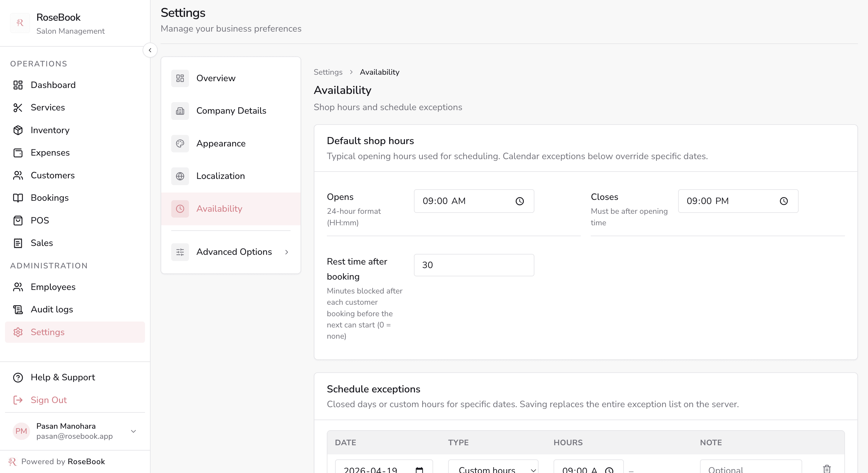Click the Services scissors icon
The height and width of the screenshot is (473, 868).
click(18, 107)
